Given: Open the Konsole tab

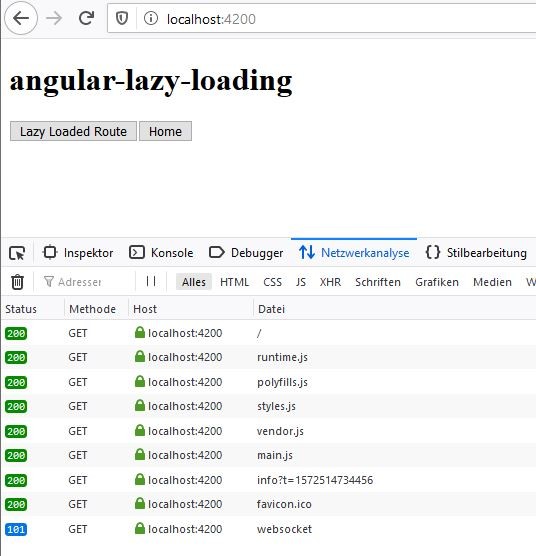Looking at the screenshot, I should coord(161,253).
